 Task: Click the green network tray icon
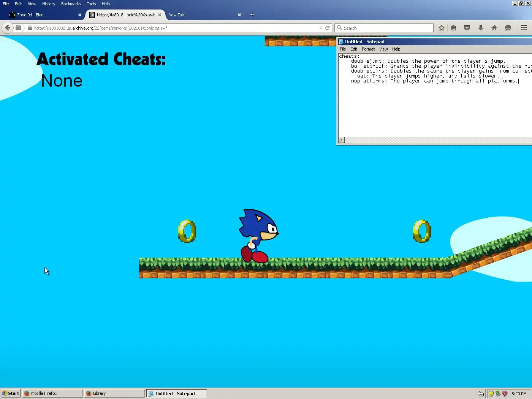(x=498, y=394)
